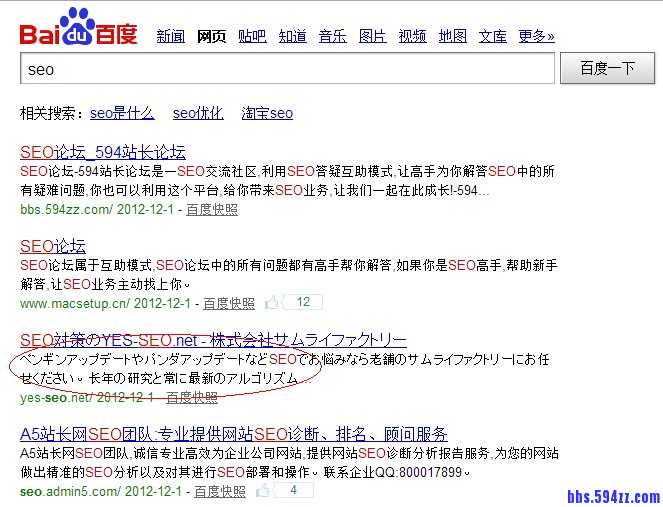
Task: Switch to the 视频 video tab
Action: [x=413, y=36]
